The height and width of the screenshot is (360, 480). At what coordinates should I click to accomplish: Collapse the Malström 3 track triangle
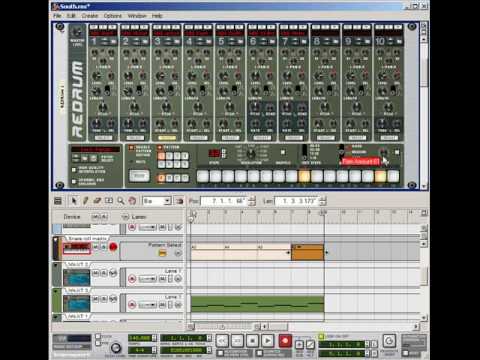56,291
